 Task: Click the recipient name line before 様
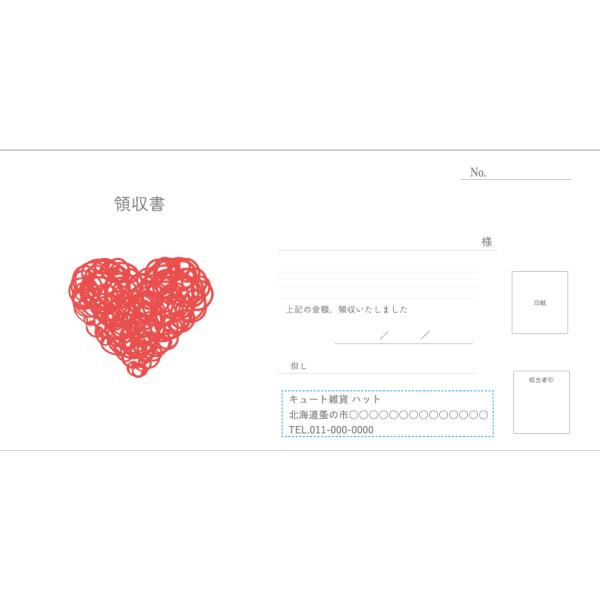pyautogui.click(x=379, y=249)
